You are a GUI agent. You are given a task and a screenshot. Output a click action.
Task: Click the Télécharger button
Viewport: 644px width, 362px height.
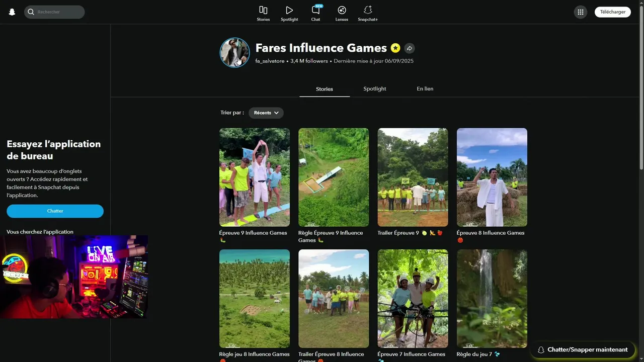click(x=612, y=12)
